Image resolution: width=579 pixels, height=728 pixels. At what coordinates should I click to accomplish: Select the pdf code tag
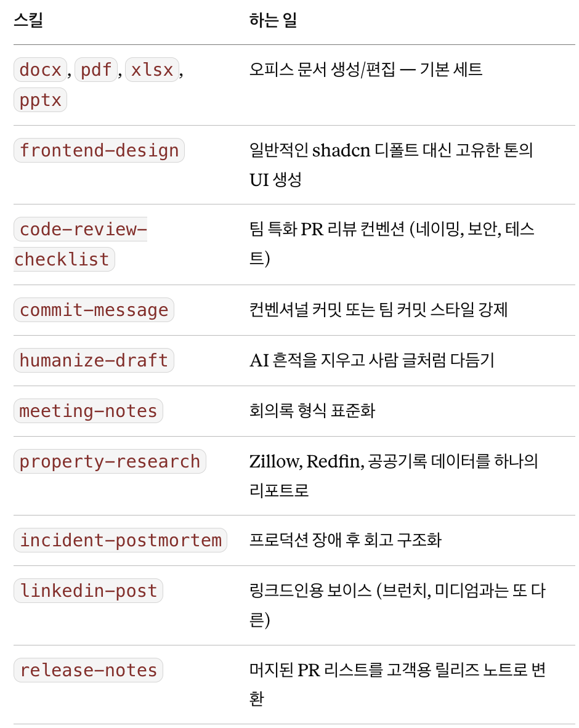(96, 70)
